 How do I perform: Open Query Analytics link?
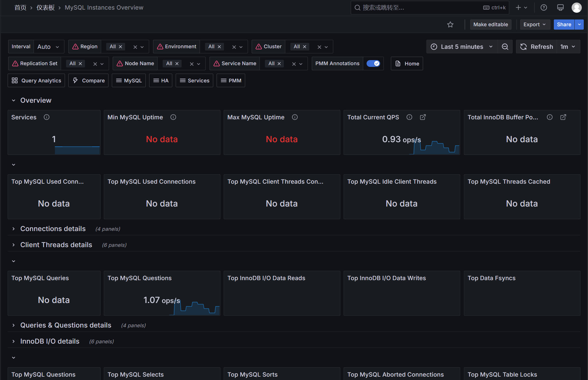coord(36,80)
